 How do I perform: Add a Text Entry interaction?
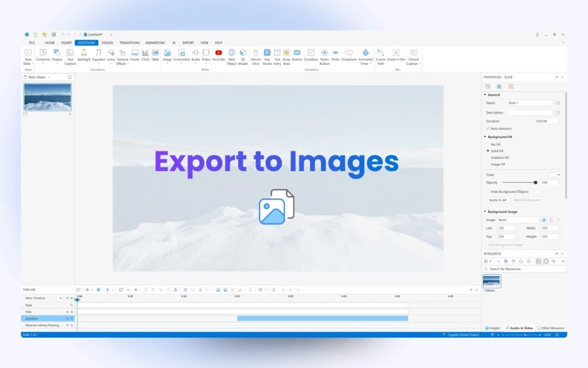coord(277,57)
